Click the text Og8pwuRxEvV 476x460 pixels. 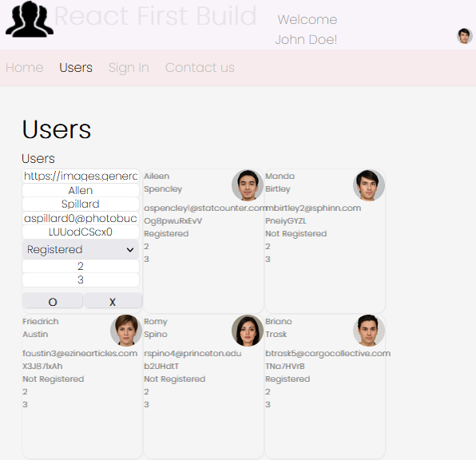tap(173, 220)
